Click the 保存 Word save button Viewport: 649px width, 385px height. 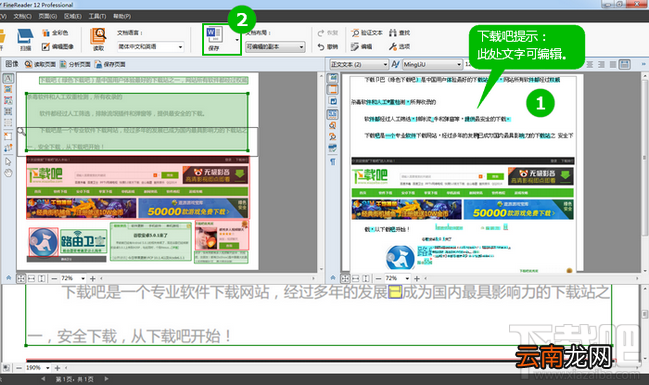tap(215, 39)
